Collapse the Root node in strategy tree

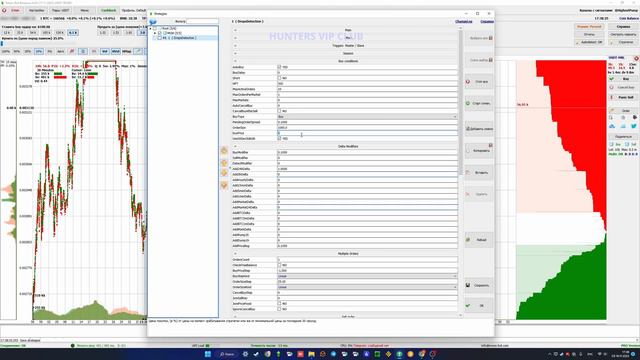click(x=151, y=29)
